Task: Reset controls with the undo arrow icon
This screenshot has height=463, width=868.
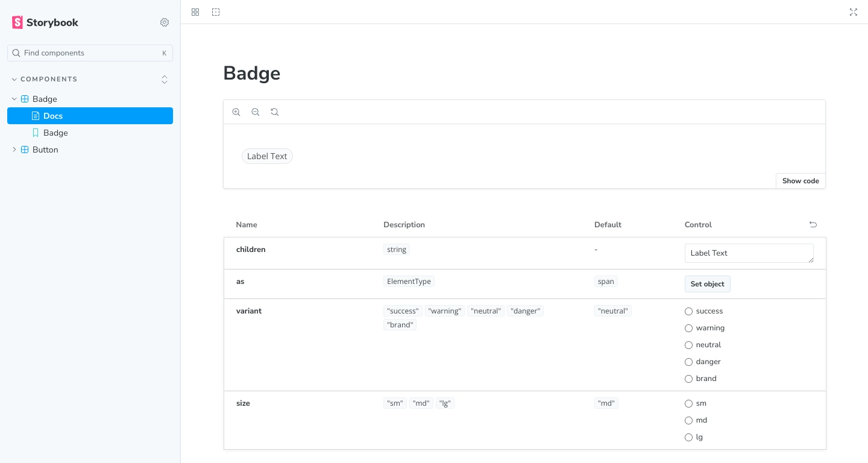Action: click(813, 224)
